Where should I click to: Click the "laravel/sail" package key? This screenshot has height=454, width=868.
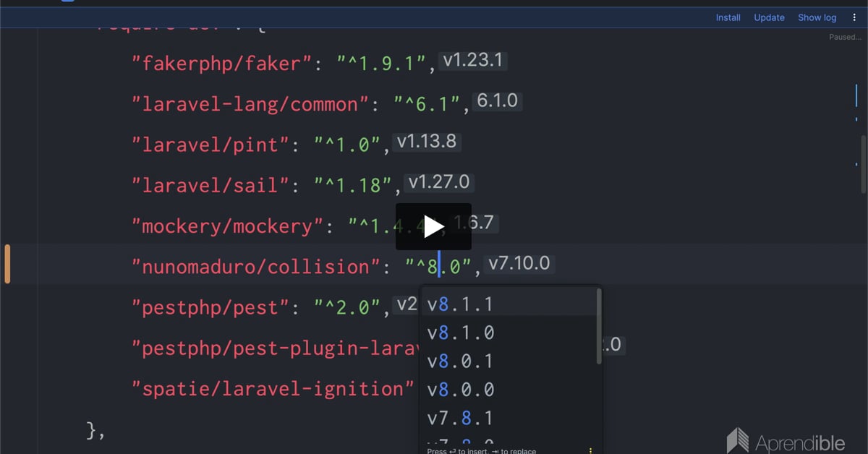210,185
